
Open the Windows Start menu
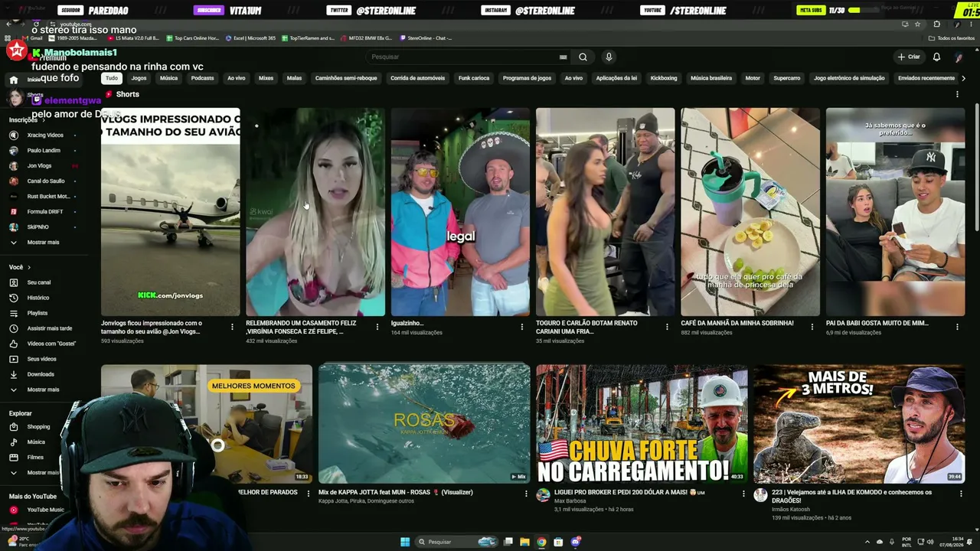[x=405, y=542]
